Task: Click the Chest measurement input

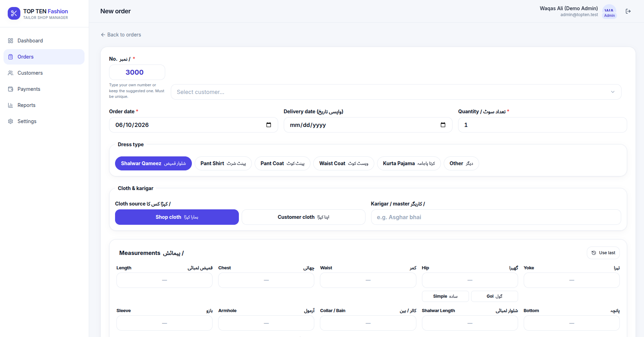Action: (266, 280)
